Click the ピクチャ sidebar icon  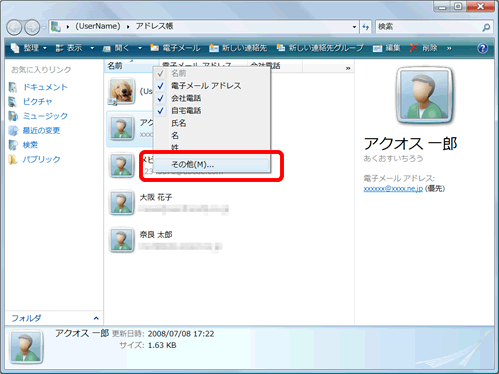click(x=13, y=102)
